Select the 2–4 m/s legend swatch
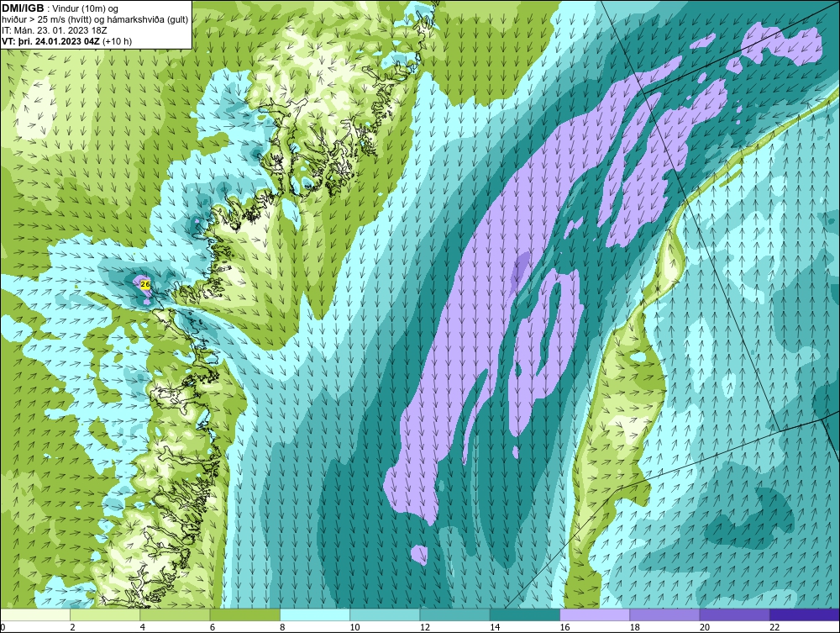840x633 pixels. pos(105,615)
